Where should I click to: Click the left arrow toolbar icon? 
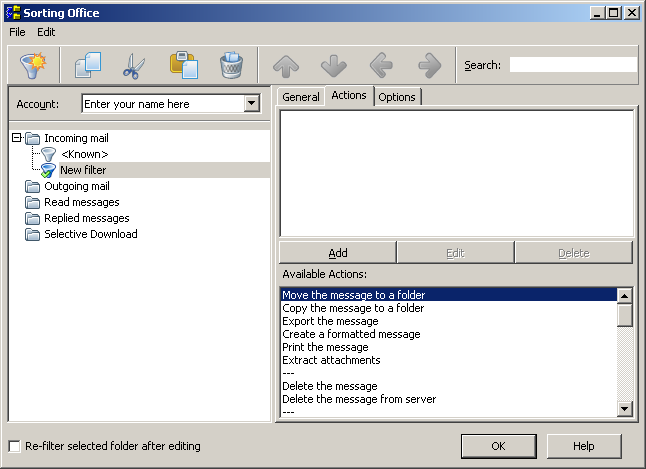(x=381, y=66)
